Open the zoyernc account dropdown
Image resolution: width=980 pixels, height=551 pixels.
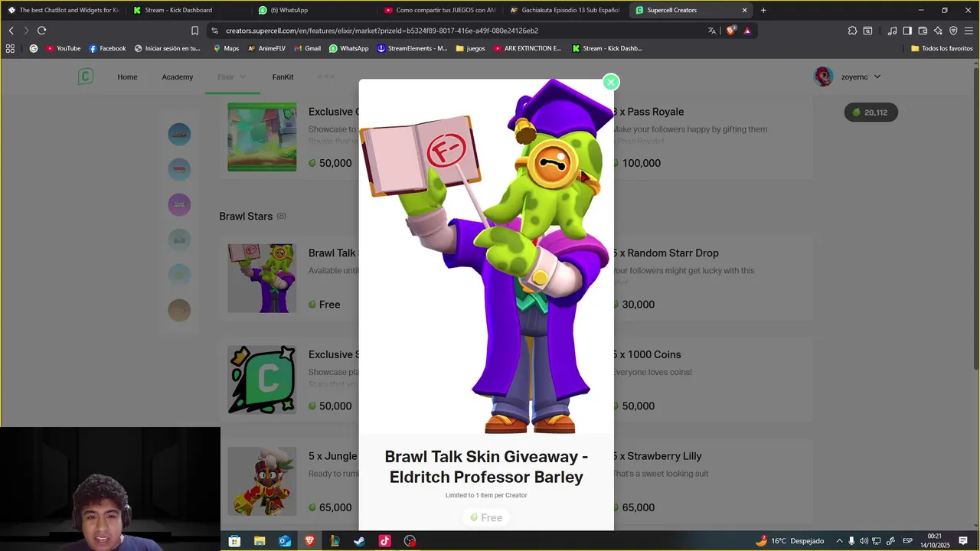click(861, 77)
